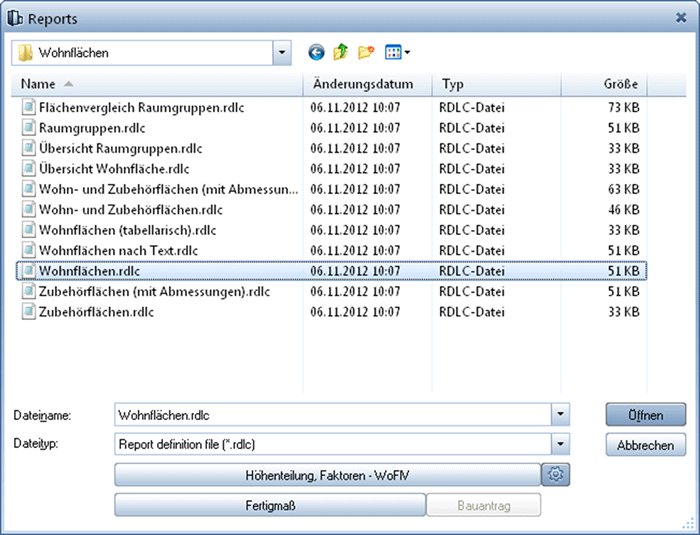Expand the Dateityp dropdown arrow
Screen dimensions: 700x535
tap(560, 444)
